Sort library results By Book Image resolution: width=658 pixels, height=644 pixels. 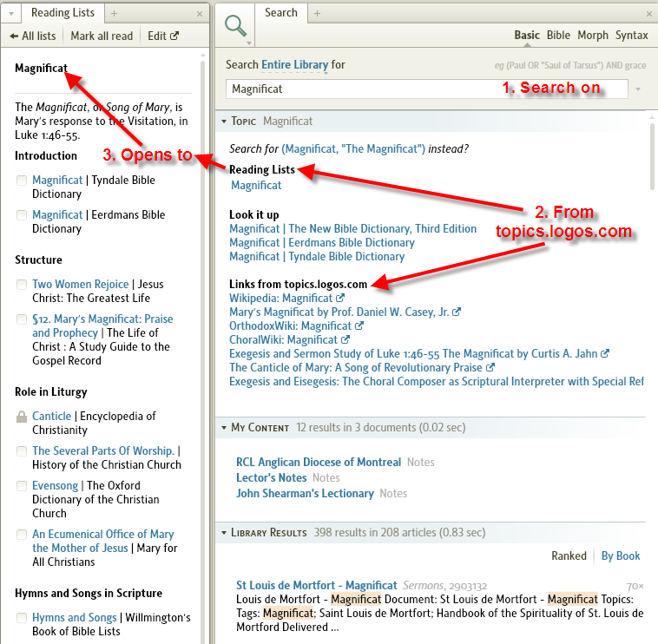point(621,555)
